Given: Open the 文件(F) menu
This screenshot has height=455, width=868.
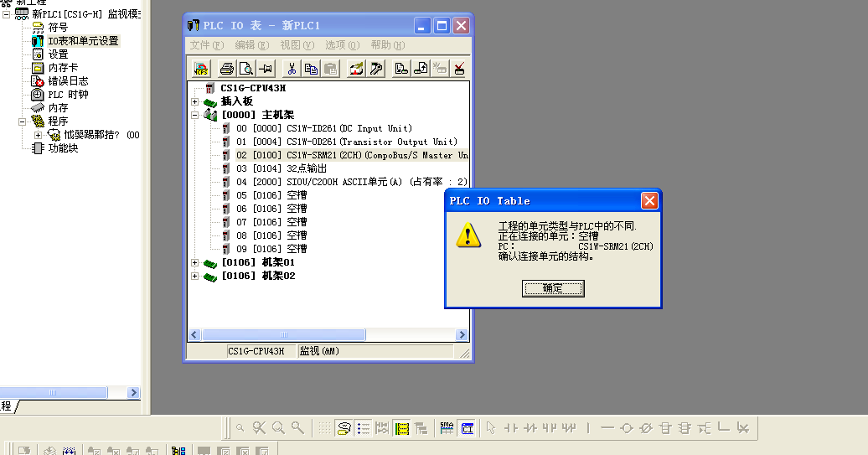Looking at the screenshot, I should click(x=206, y=45).
